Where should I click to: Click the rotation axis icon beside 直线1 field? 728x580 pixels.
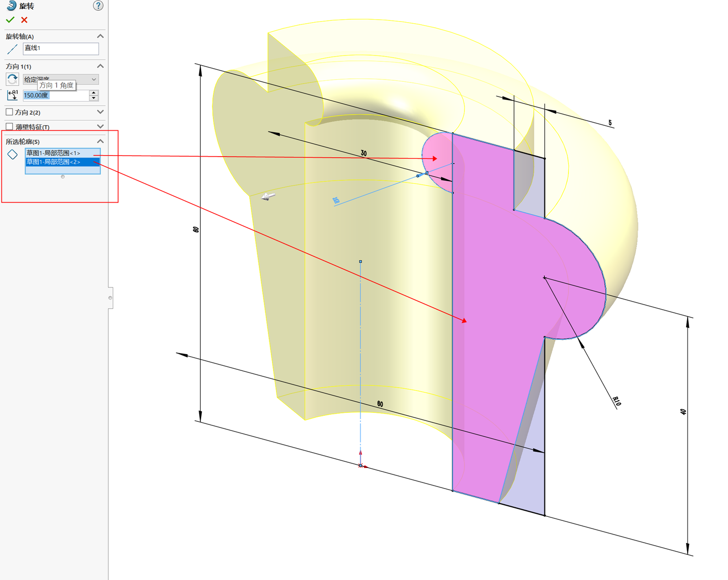click(12, 49)
